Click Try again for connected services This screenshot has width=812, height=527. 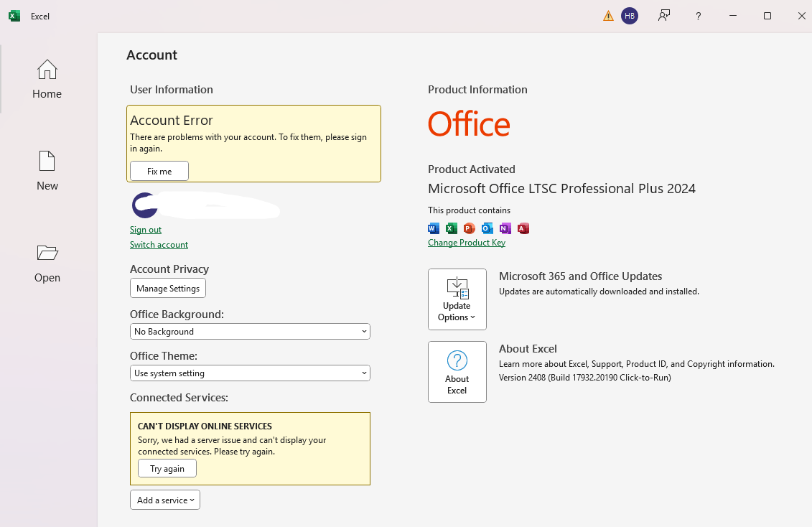tap(167, 469)
